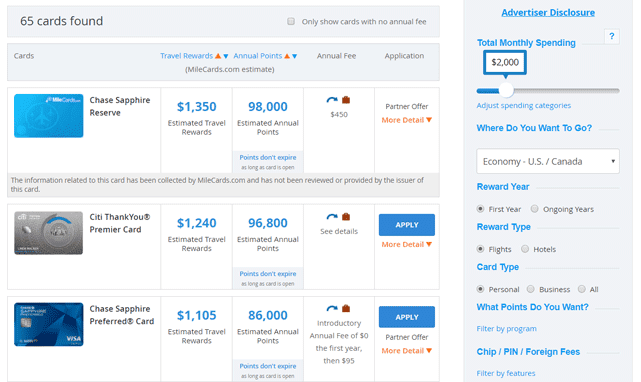
Task: Sort Travel Rewards ascending with orange arrow
Action: click(x=218, y=56)
